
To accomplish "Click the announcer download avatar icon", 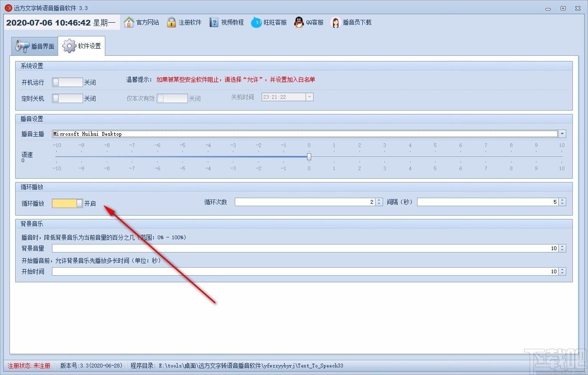I will [x=335, y=22].
